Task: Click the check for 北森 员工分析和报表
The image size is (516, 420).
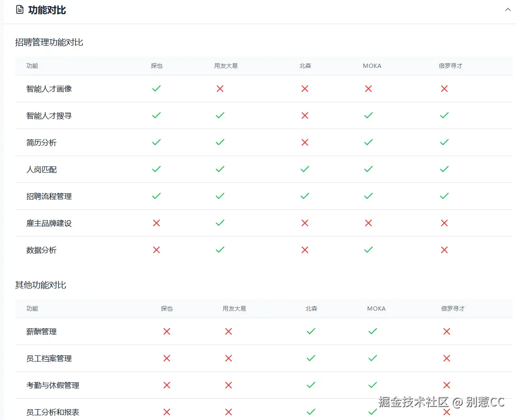Action: click(311, 412)
